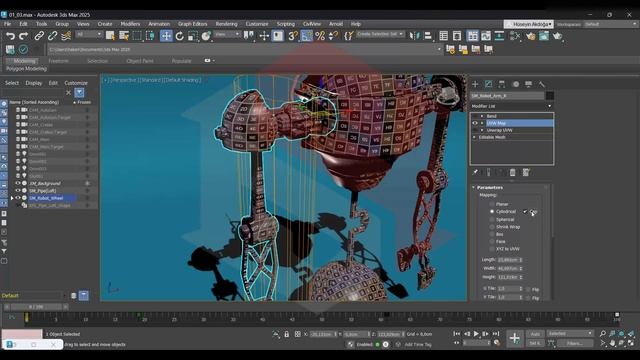Image resolution: width=640 pixels, height=360 pixels.
Task: Open the Rendering menu
Action: click(227, 24)
